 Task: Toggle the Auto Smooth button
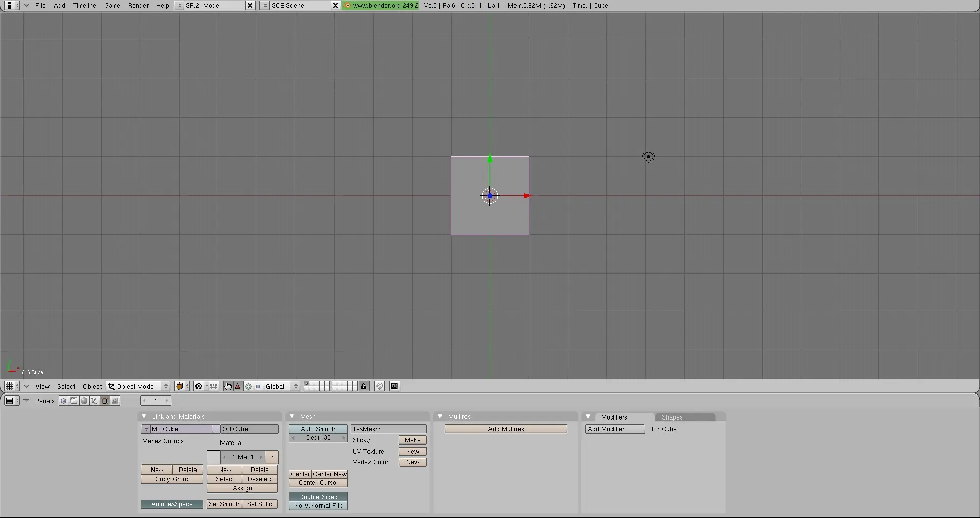point(318,429)
